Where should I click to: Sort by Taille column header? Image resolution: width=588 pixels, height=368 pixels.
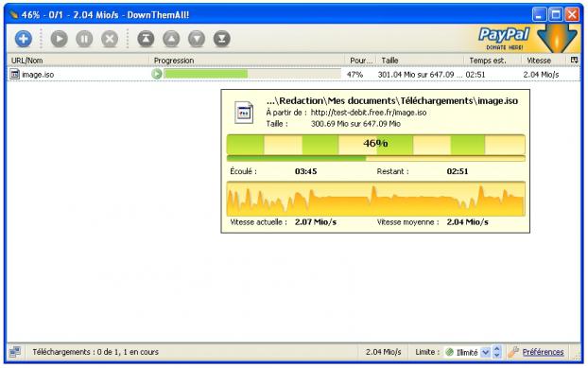(x=420, y=61)
